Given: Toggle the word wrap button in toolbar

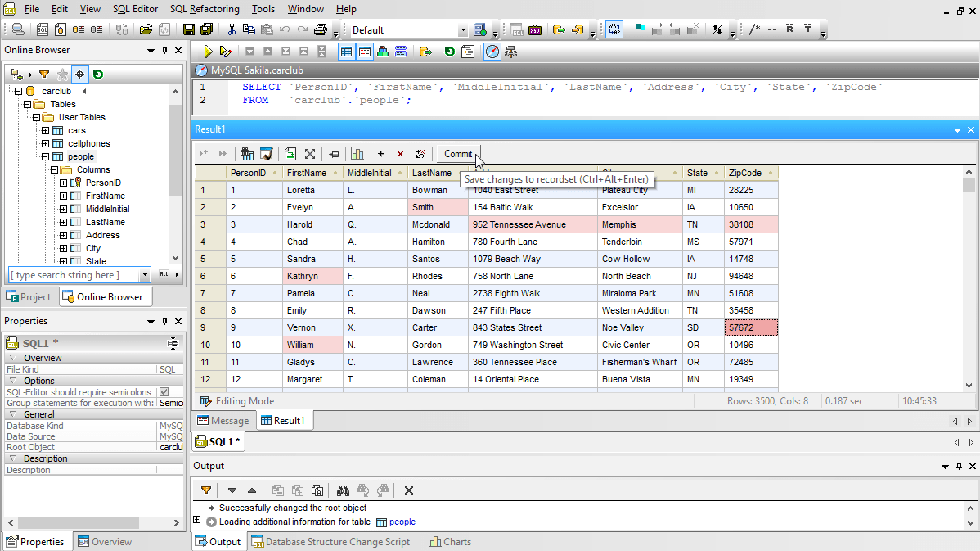Looking at the screenshot, I should (614, 30).
